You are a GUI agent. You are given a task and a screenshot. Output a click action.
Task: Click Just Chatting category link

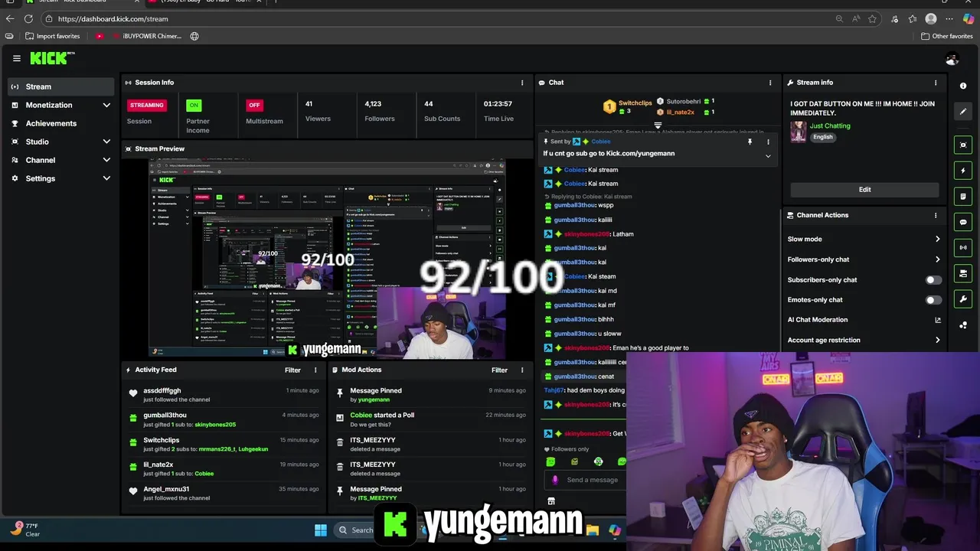pos(830,126)
